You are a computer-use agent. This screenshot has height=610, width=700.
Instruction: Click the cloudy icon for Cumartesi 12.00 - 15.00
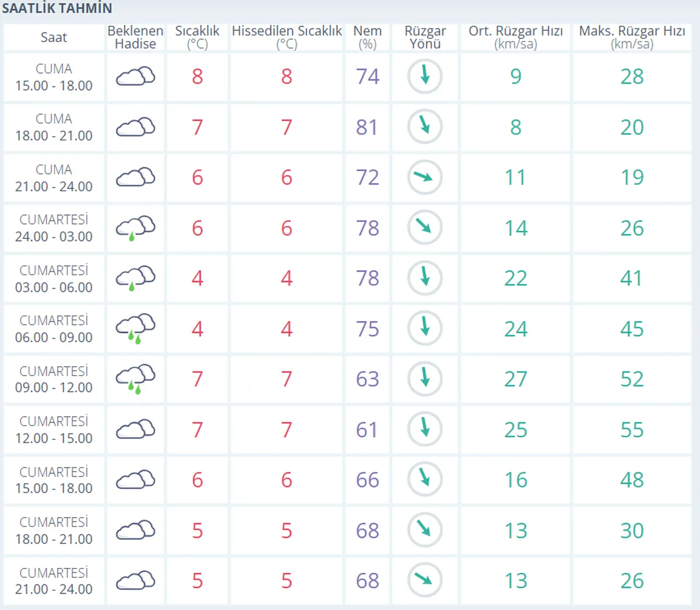135,430
